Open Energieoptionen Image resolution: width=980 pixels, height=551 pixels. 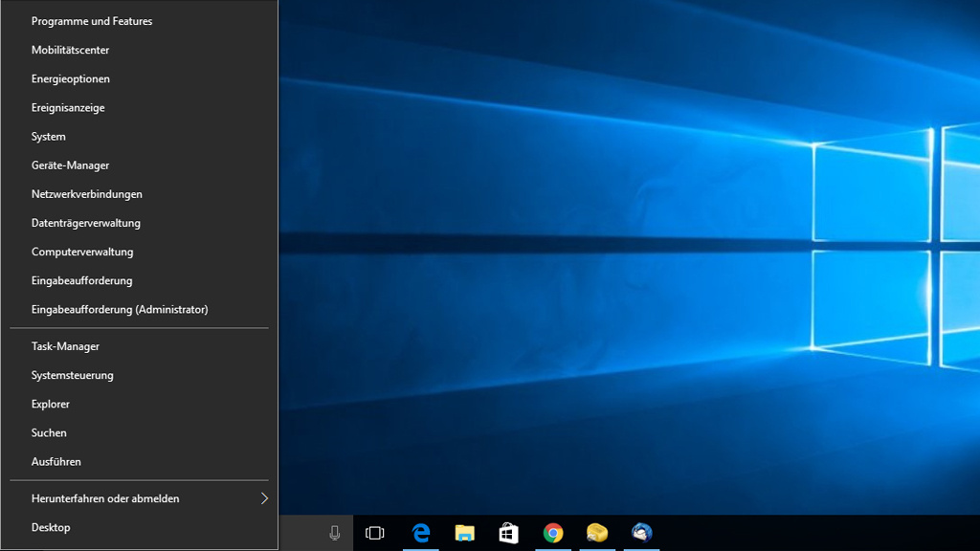[71, 78]
